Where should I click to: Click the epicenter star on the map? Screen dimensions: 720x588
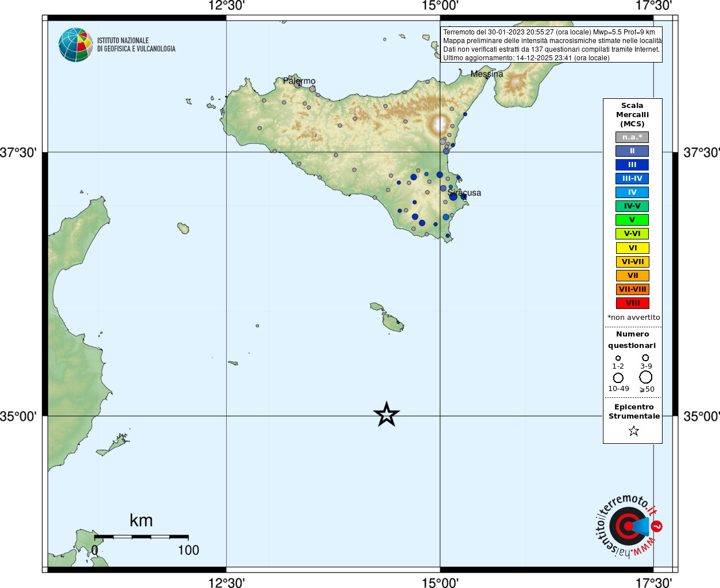coord(386,414)
